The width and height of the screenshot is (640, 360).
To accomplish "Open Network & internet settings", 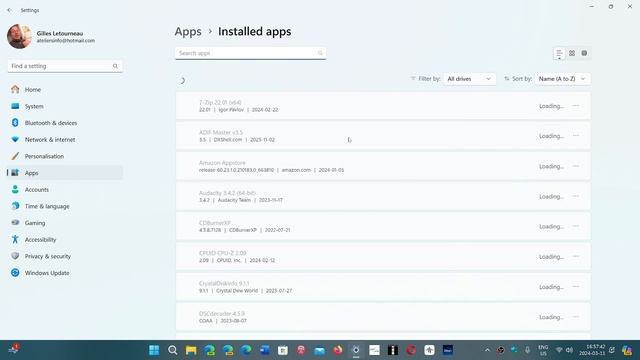I will click(65, 140).
